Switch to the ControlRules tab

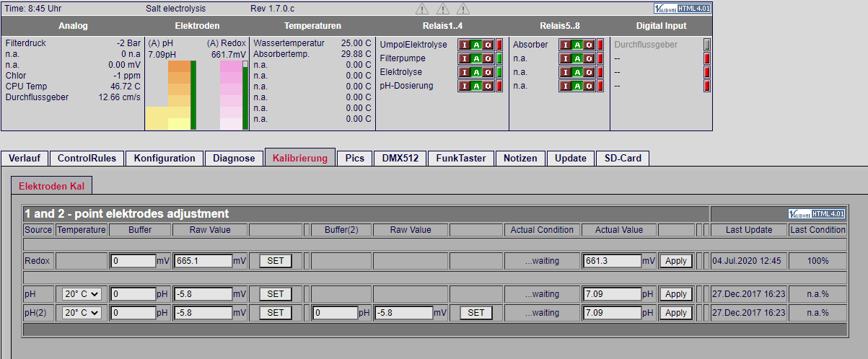[87, 158]
